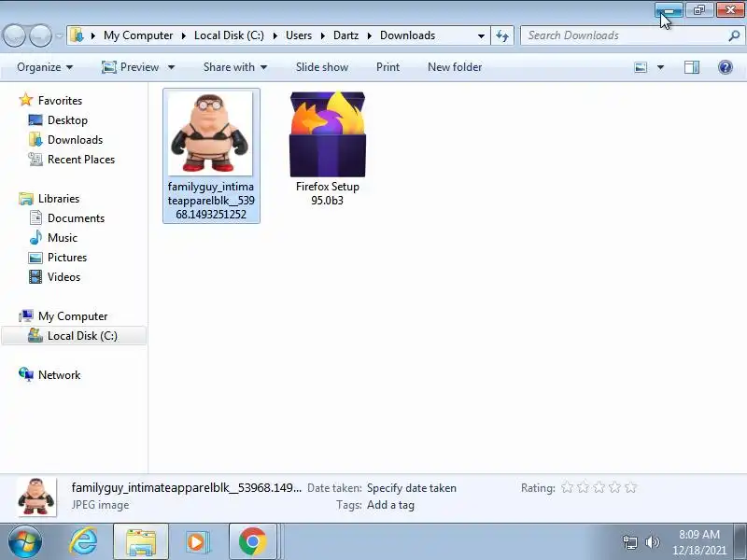
Task: Create a New folder from toolbar
Action: [x=455, y=67]
